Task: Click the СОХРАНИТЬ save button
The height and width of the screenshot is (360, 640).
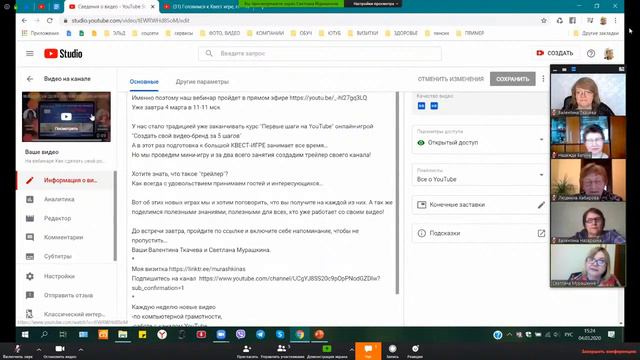Action: coord(513,79)
